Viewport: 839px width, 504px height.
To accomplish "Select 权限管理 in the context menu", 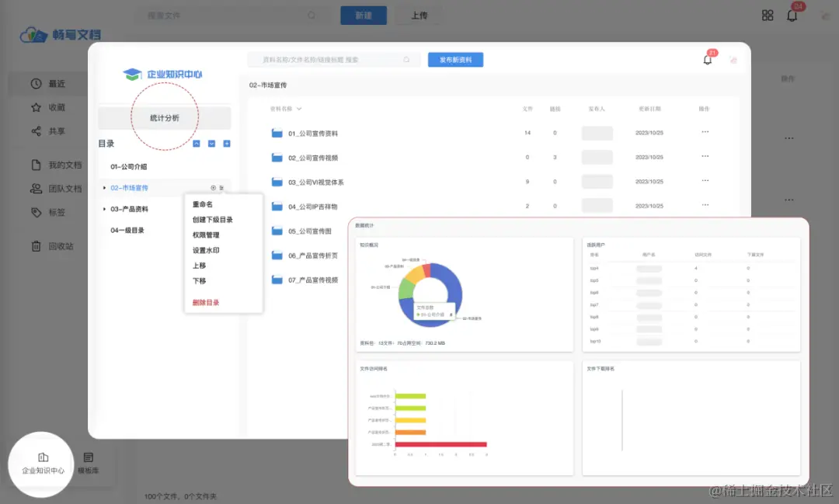I will [206, 235].
